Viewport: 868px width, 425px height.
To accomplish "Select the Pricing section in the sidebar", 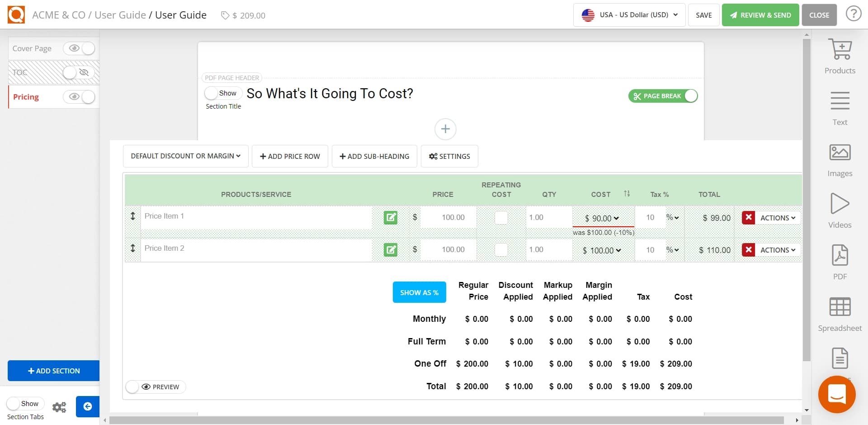I will [x=26, y=97].
